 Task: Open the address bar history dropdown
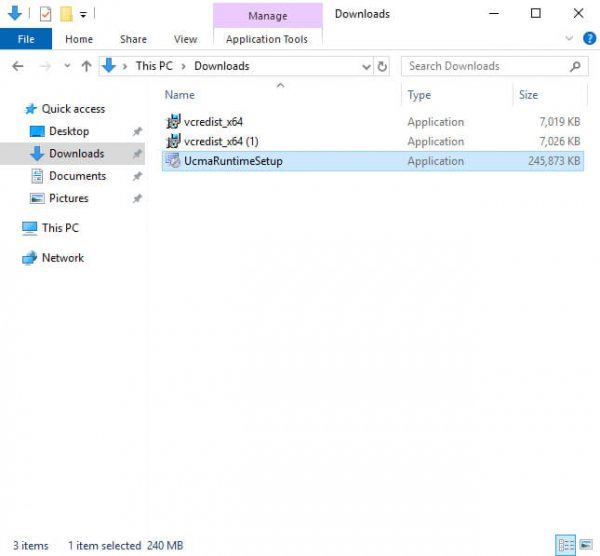pos(366,67)
